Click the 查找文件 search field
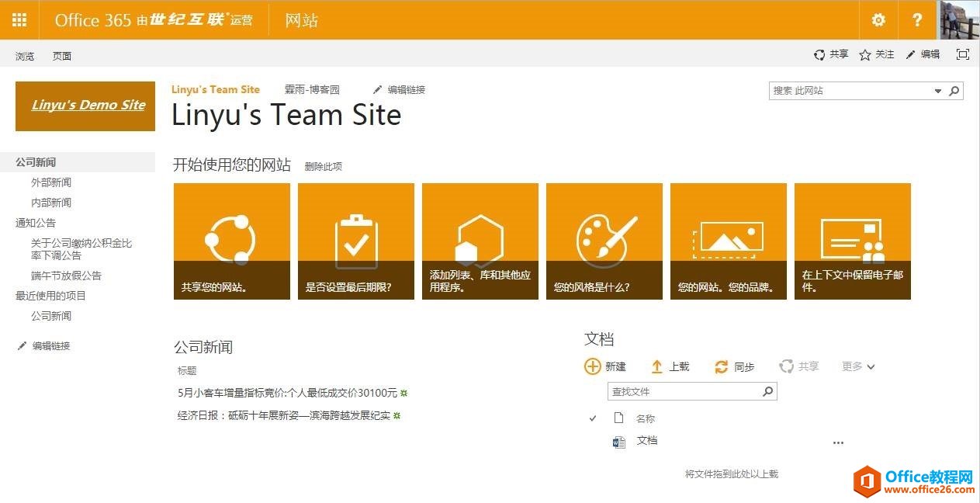 (683, 392)
